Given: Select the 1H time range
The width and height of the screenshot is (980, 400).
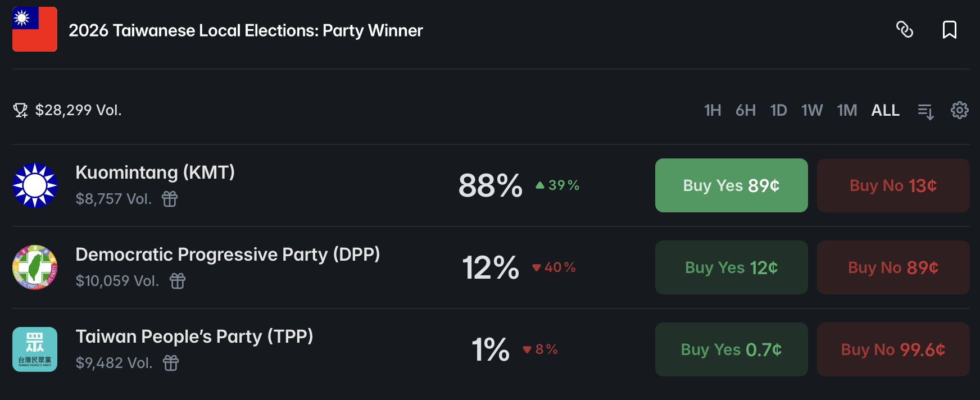Looking at the screenshot, I should pyautogui.click(x=713, y=110).
